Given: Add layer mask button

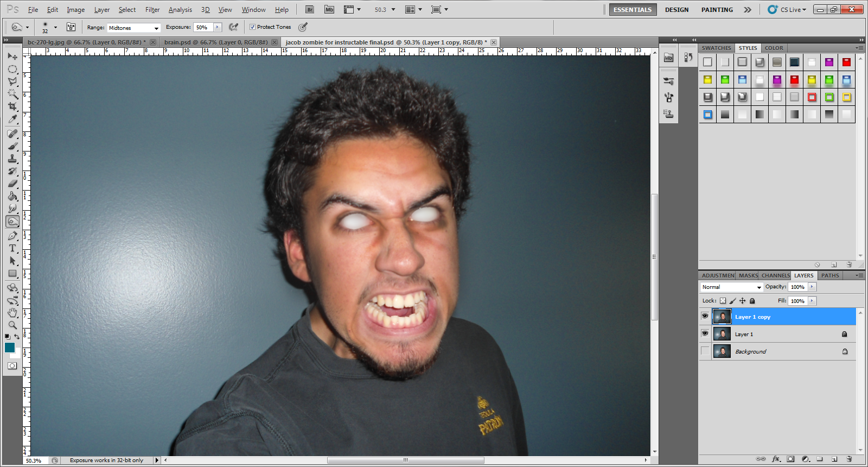Looking at the screenshot, I should point(790,459).
